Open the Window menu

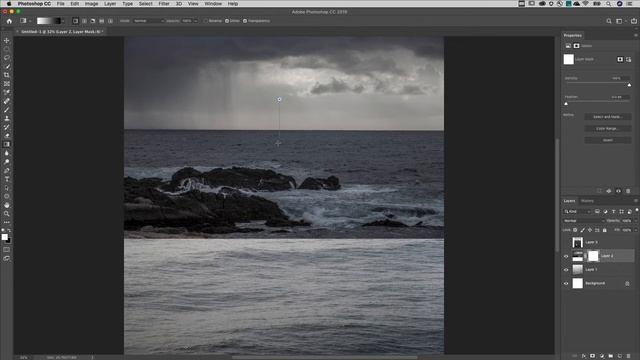(x=213, y=4)
